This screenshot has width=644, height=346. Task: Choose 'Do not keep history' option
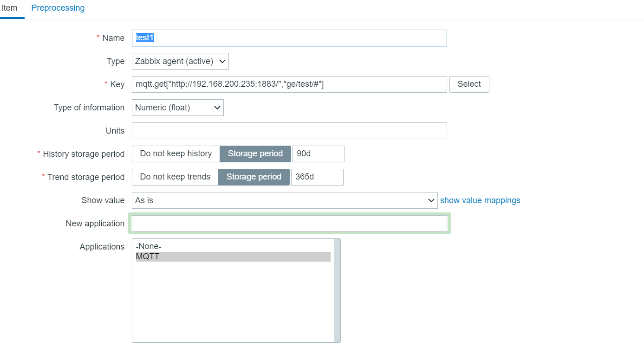(176, 154)
